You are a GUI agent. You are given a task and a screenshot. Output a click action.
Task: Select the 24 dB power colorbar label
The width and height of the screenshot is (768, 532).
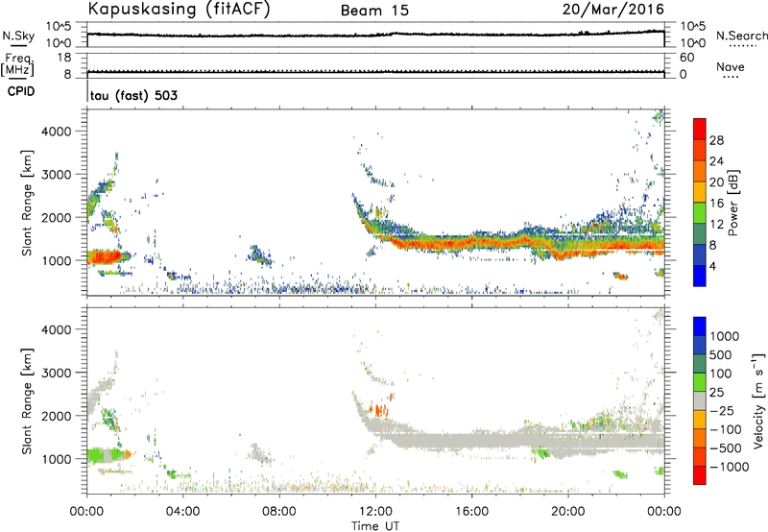tap(716, 161)
